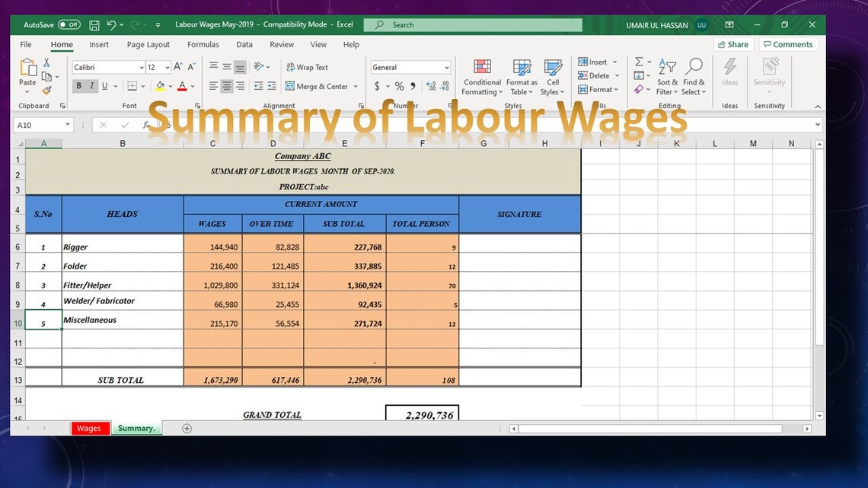Switch to the Formulas ribbon tab
Screen dimensions: 868x488
(203, 44)
